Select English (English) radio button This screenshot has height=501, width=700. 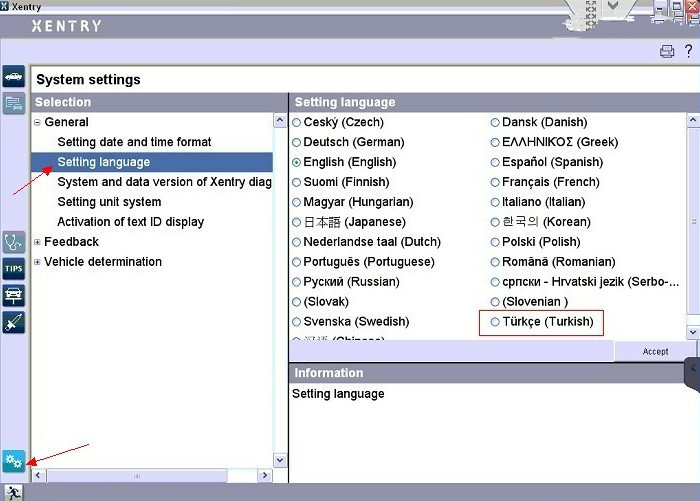[x=296, y=163]
